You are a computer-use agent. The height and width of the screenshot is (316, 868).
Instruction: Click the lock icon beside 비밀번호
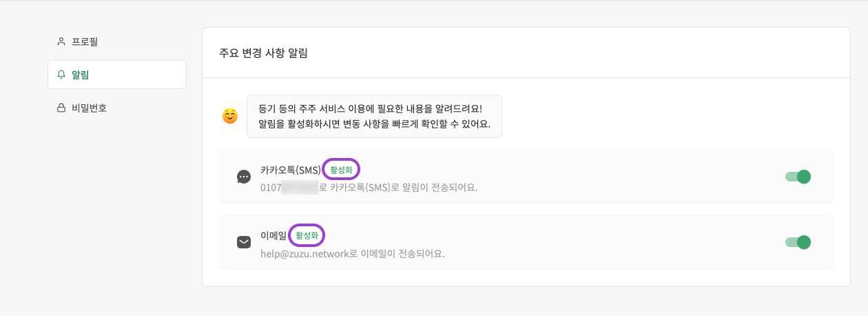pos(61,108)
